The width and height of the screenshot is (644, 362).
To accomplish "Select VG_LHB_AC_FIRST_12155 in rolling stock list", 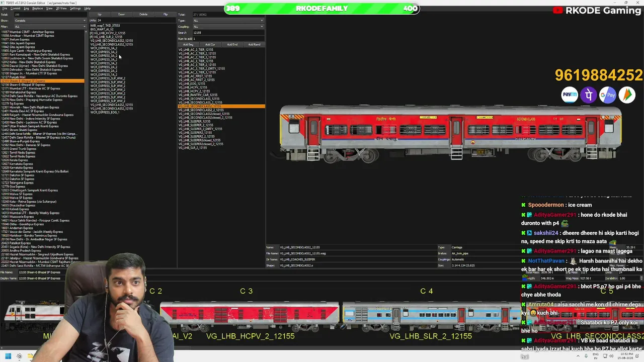I will 196,76.
